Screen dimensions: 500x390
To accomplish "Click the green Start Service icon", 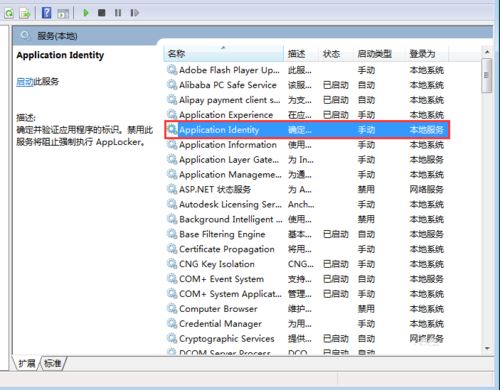I will pos(86,13).
